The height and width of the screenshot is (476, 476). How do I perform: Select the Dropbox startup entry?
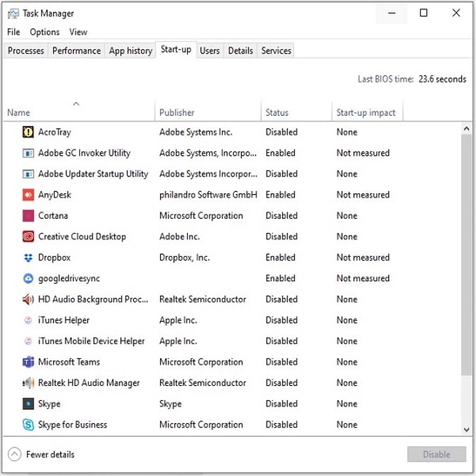[54, 257]
